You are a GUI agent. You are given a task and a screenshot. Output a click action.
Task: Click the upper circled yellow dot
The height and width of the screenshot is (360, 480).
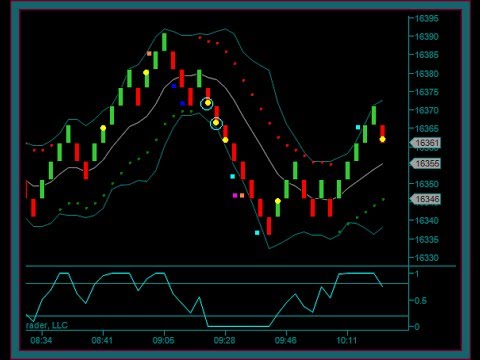207,103
